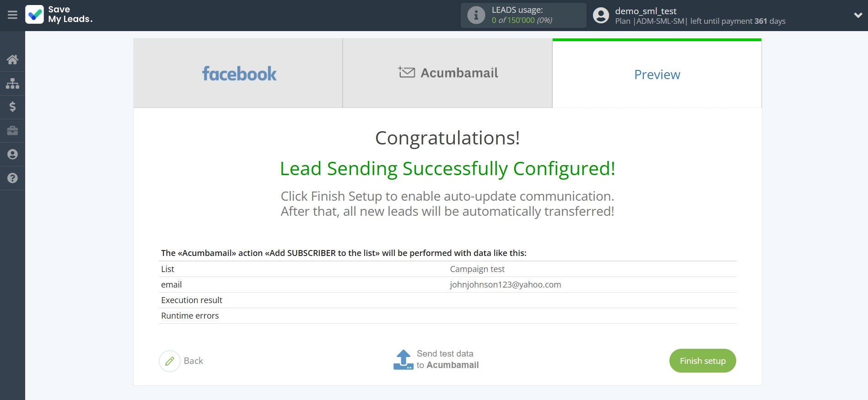Click Send test data to Acumbamail
This screenshot has width=868, height=400.
[x=437, y=360]
